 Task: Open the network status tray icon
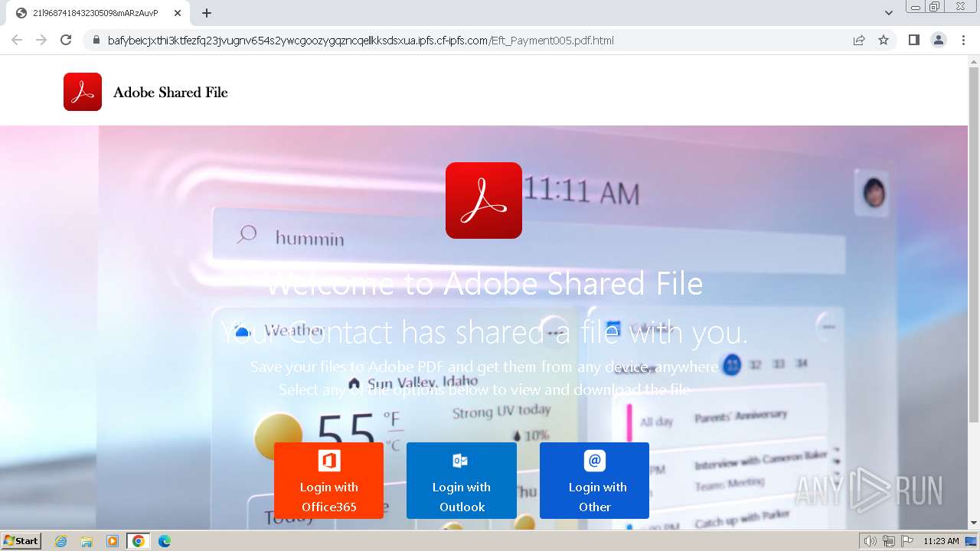(889, 541)
